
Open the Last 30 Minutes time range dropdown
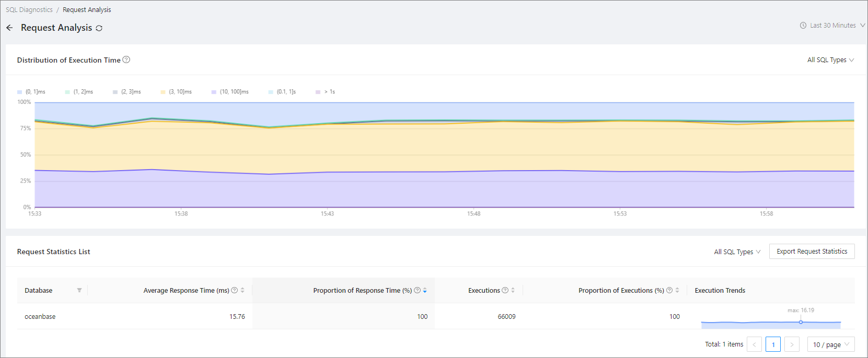[x=832, y=25]
